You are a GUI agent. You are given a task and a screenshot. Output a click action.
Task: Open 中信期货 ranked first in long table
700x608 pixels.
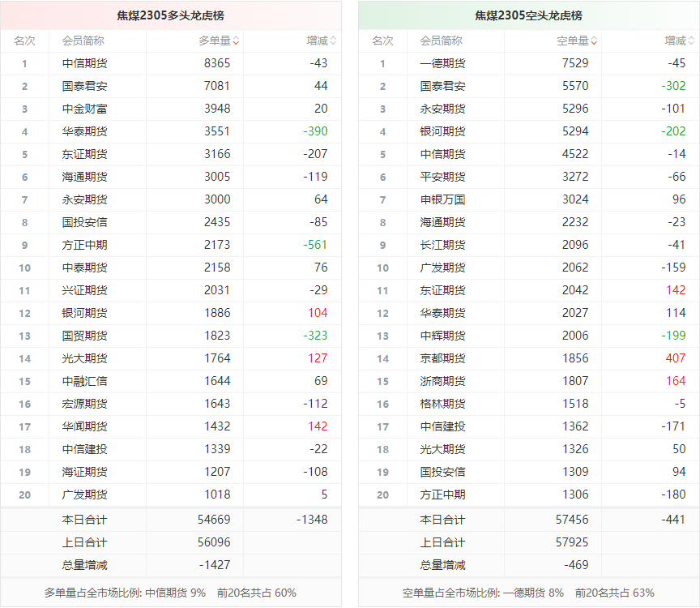pos(84,63)
